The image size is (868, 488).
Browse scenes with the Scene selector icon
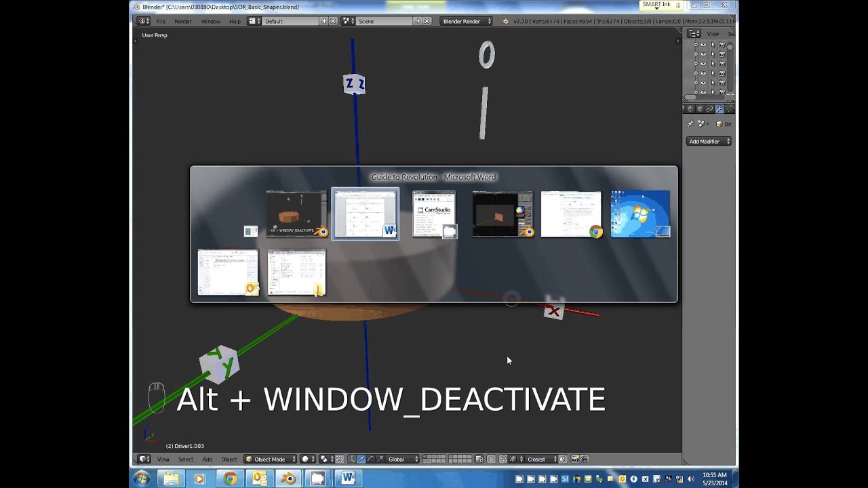pos(348,21)
